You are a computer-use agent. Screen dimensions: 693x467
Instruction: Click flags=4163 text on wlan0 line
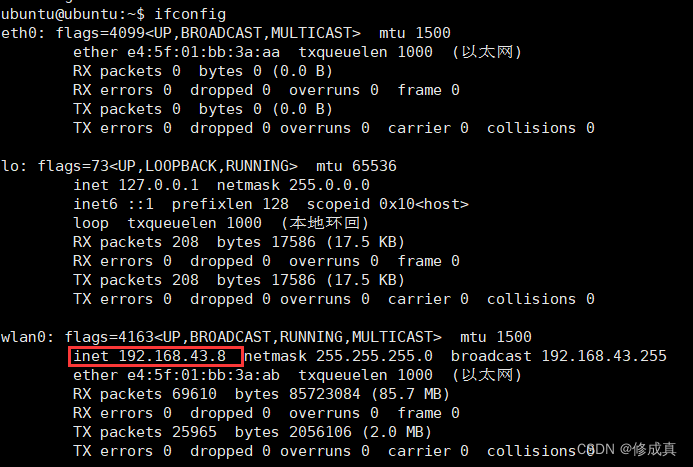109,337
